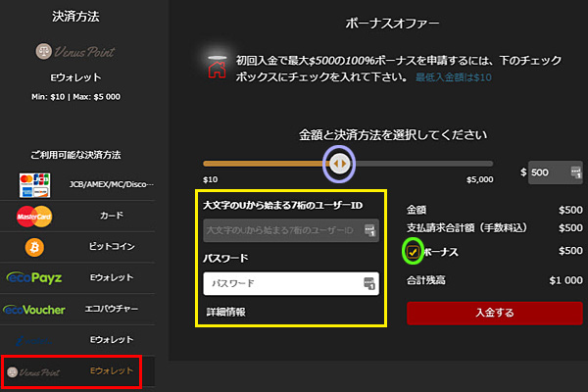Select iWallet Eウォレット label
The height and width of the screenshot is (392, 588).
click(112, 340)
